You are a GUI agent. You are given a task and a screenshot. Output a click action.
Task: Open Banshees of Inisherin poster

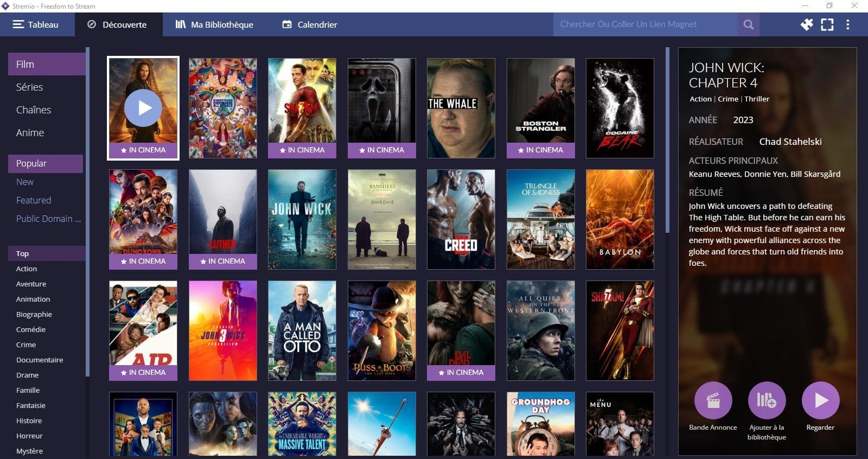pyautogui.click(x=382, y=219)
